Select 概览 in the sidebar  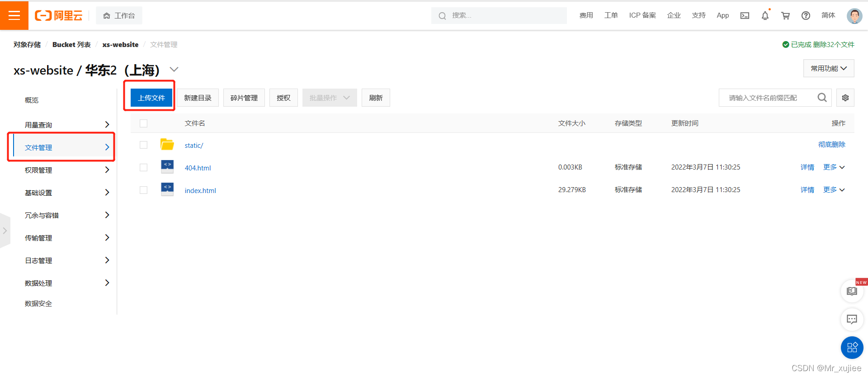tap(32, 100)
